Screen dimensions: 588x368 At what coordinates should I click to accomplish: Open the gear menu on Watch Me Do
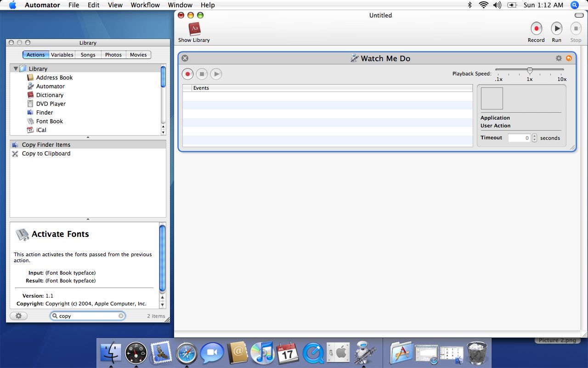[559, 58]
